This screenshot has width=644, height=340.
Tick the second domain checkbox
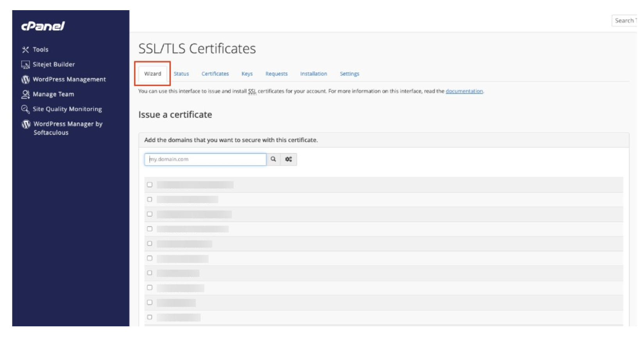(x=150, y=199)
